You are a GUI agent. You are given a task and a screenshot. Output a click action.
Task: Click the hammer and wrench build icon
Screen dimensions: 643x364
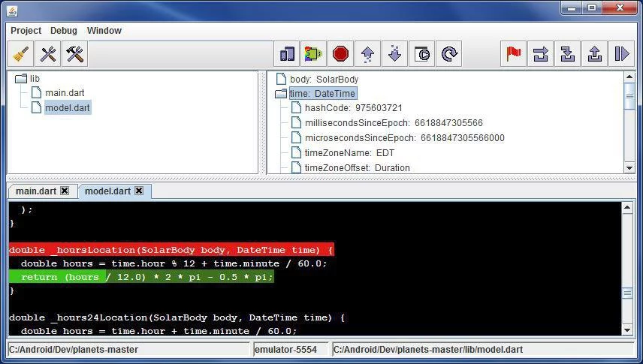pos(75,54)
